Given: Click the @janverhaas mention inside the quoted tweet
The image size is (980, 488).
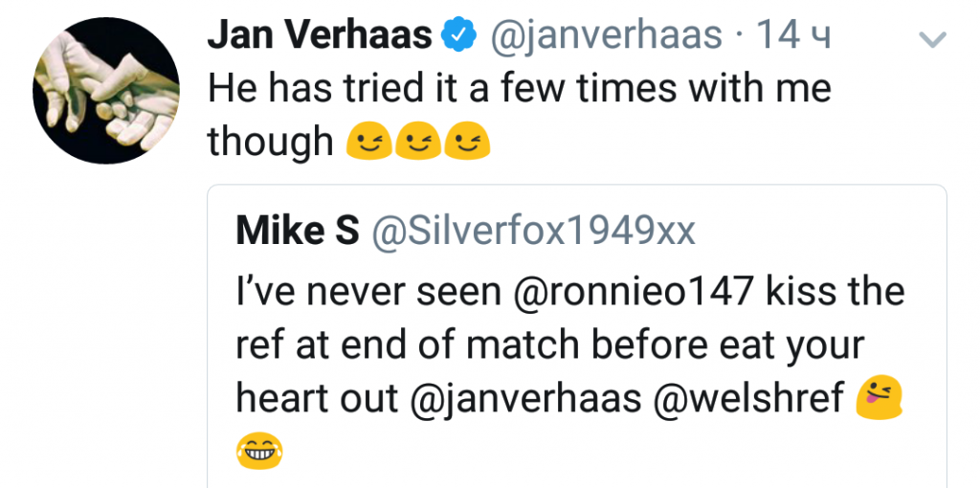Looking at the screenshot, I should click(525, 398).
